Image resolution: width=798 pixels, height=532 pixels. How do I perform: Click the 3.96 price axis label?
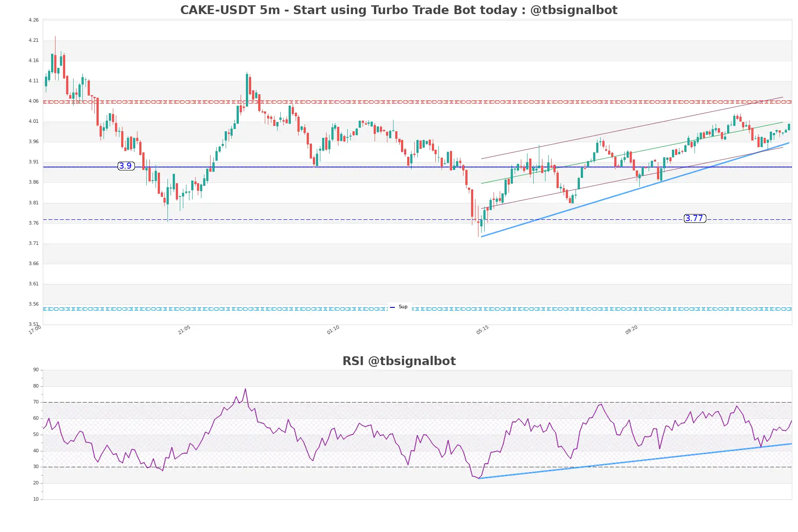(x=33, y=142)
